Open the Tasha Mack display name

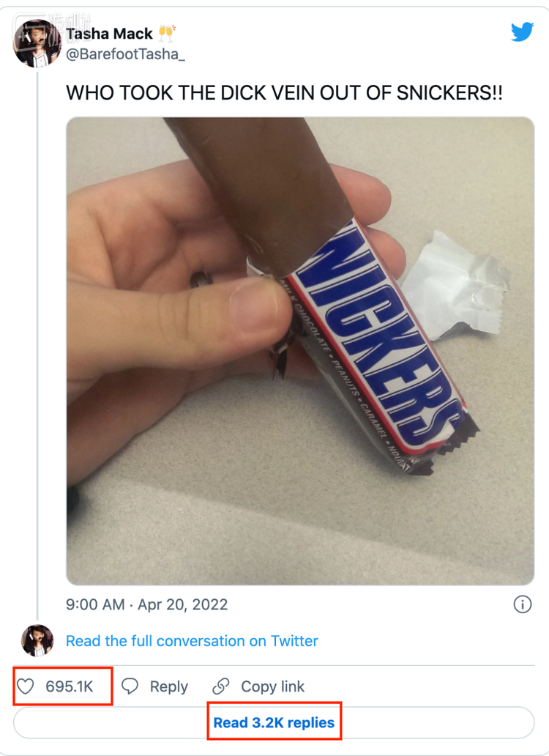click(x=109, y=34)
